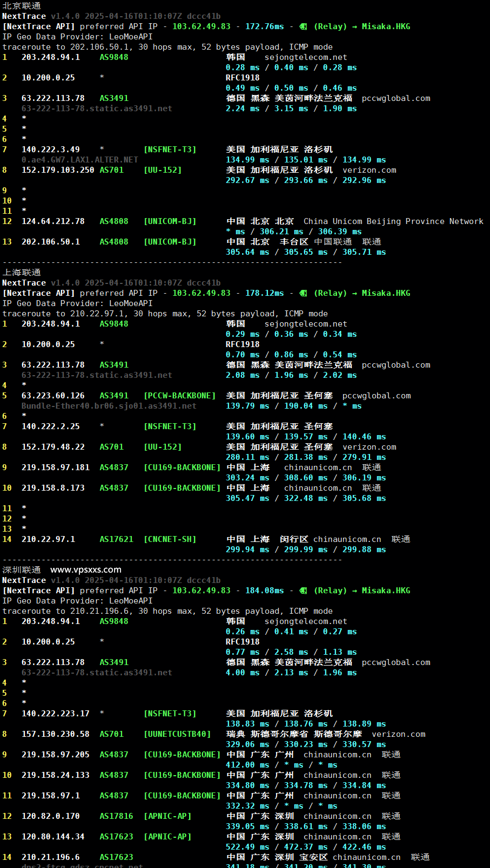Viewport: 490px width, 868px height.
Task: Select hop IP "140.222.3.49"
Action: 51,150
